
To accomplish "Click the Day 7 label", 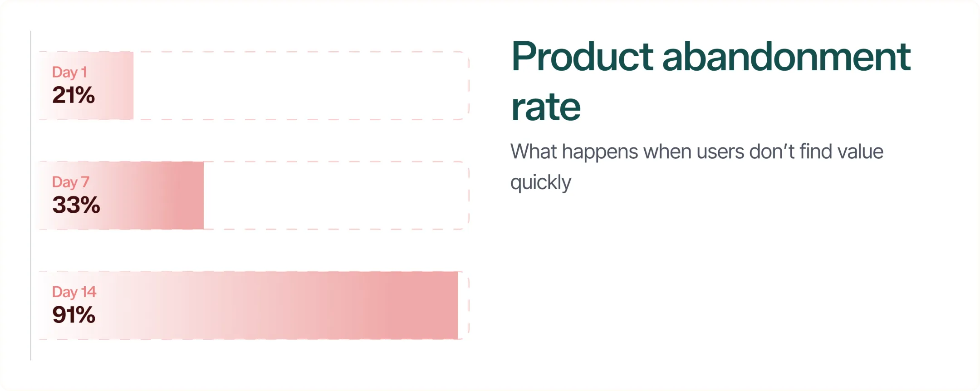I will tap(71, 182).
